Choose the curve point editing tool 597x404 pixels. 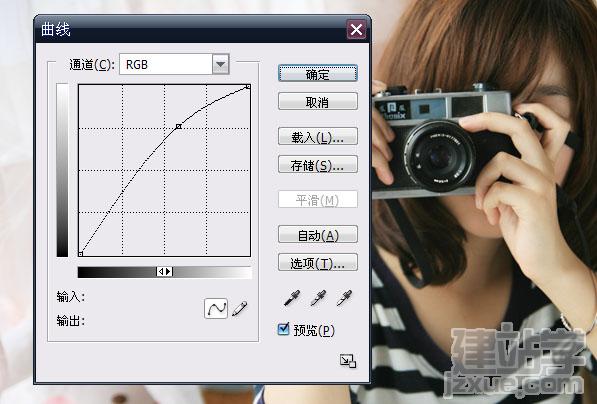(216, 308)
